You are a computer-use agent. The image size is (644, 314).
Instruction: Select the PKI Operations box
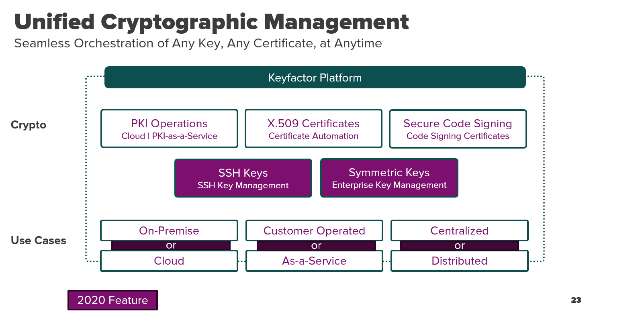pyautogui.click(x=169, y=128)
